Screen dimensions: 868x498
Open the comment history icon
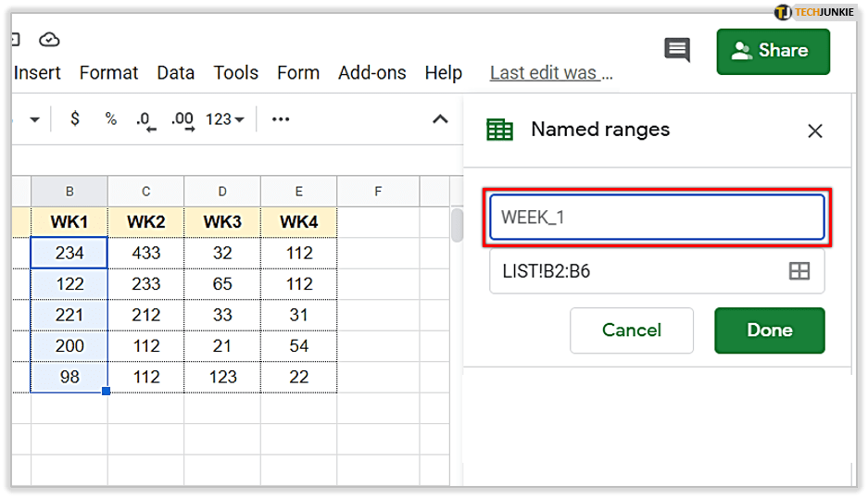[x=677, y=50]
